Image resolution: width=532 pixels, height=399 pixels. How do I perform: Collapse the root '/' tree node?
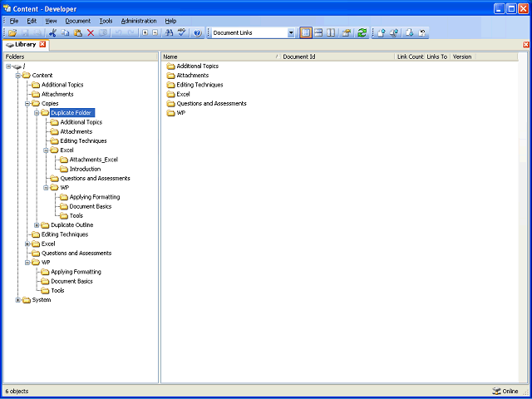coord(8,66)
